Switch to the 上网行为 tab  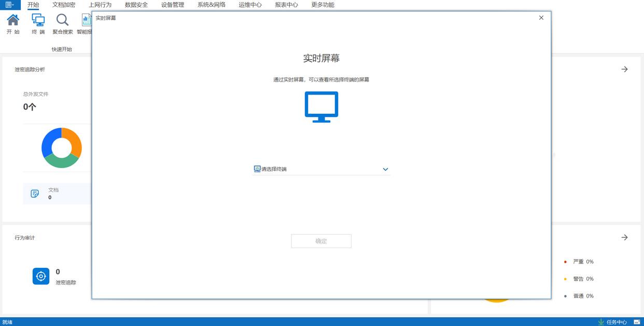tap(100, 5)
